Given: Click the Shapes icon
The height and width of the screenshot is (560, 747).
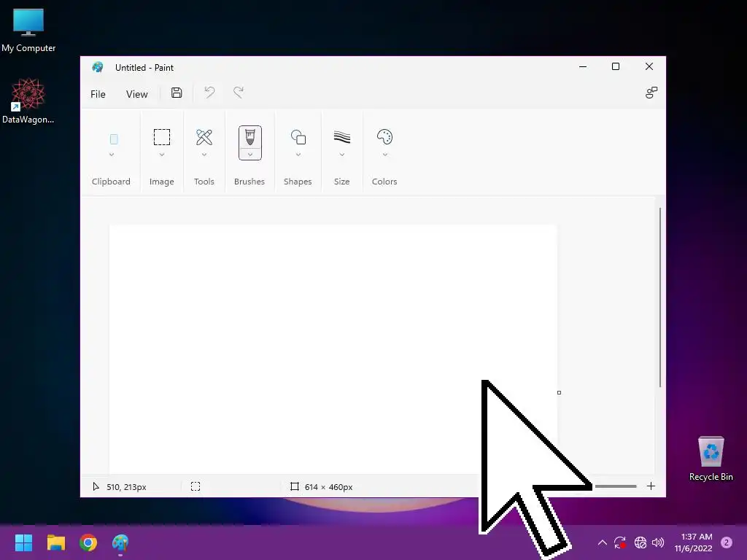Looking at the screenshot, I should pyautogui.click(x=298, y=137).
